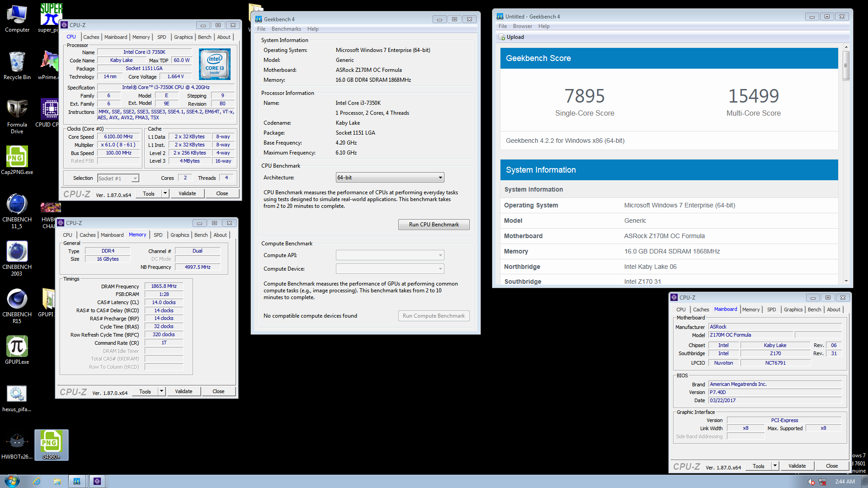Click Run CPU Benchmark button
The width and height of the screenshot is (868, 488).
[x=434, y=225]
